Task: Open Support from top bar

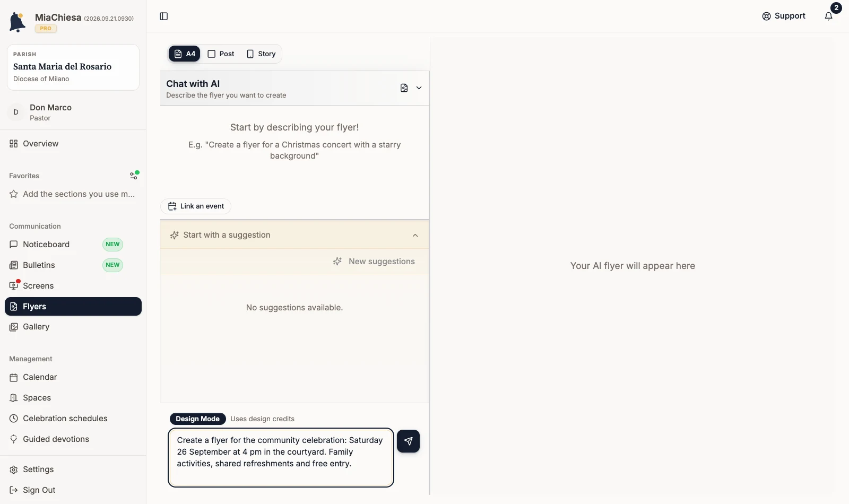Action: pos(784,16)
